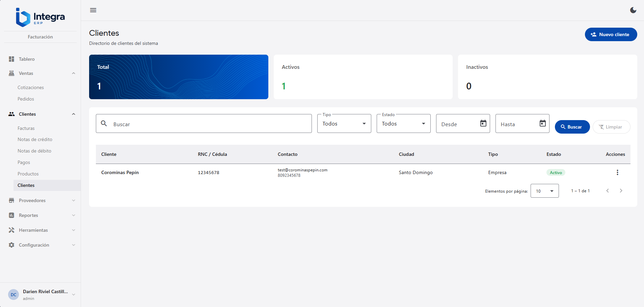Open the Tipo filter dropdown
The width and height of the screenshot is (644, 307).
pos(344,123)
